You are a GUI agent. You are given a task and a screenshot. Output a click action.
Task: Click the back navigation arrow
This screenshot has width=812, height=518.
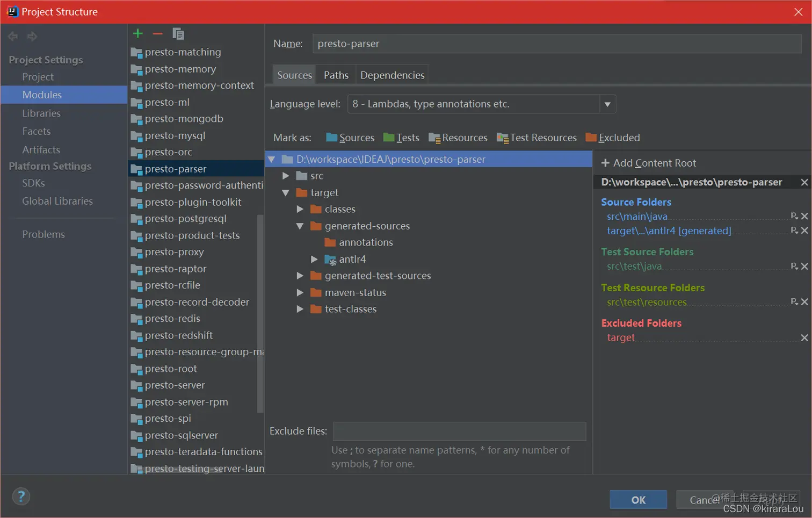tap(13, 36)
